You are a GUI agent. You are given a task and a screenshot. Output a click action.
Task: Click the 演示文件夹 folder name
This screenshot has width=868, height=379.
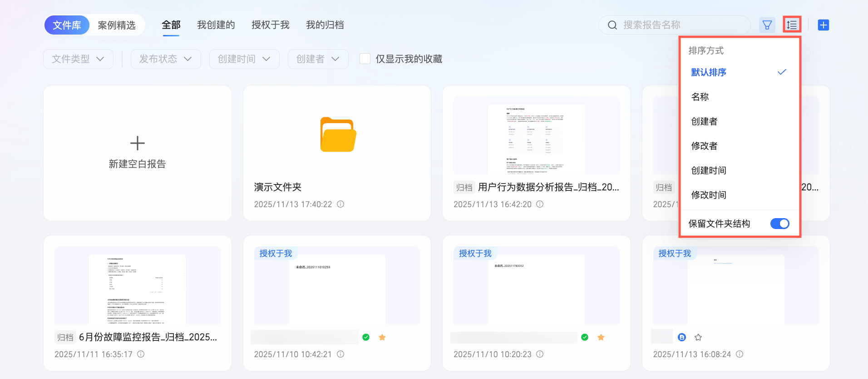coord(278,187)
